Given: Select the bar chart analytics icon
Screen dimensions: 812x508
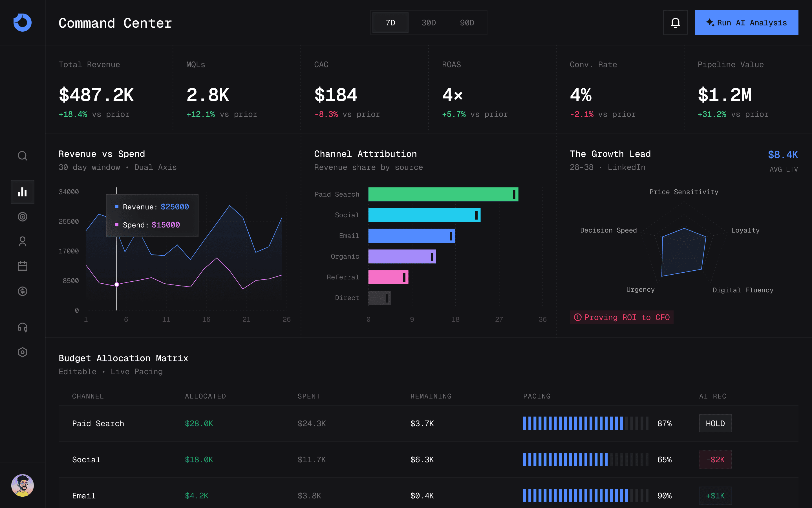Looking at the screenshot, I should [23, 192].
